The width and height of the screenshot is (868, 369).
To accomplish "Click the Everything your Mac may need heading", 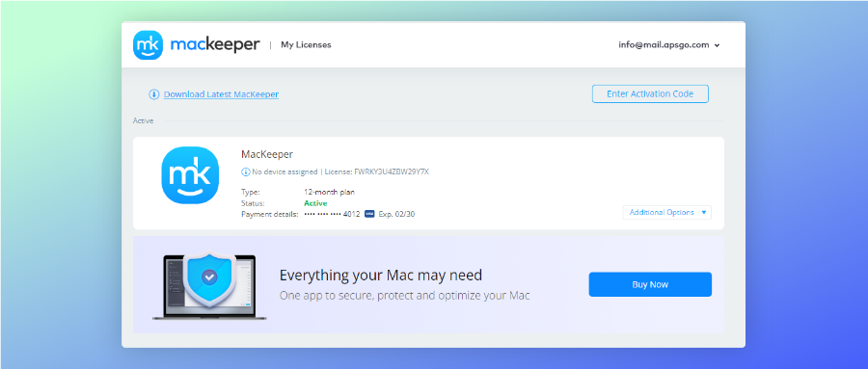I will 380,275.
